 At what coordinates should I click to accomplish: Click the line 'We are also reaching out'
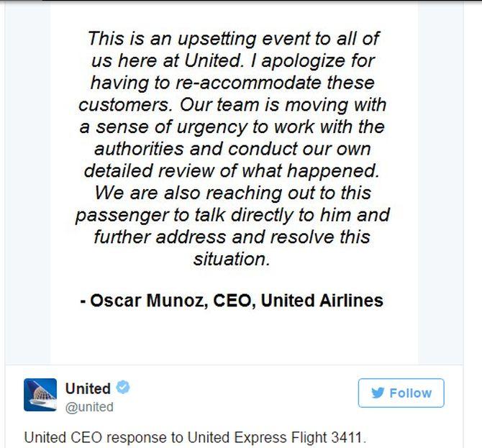tap(232, 193)
